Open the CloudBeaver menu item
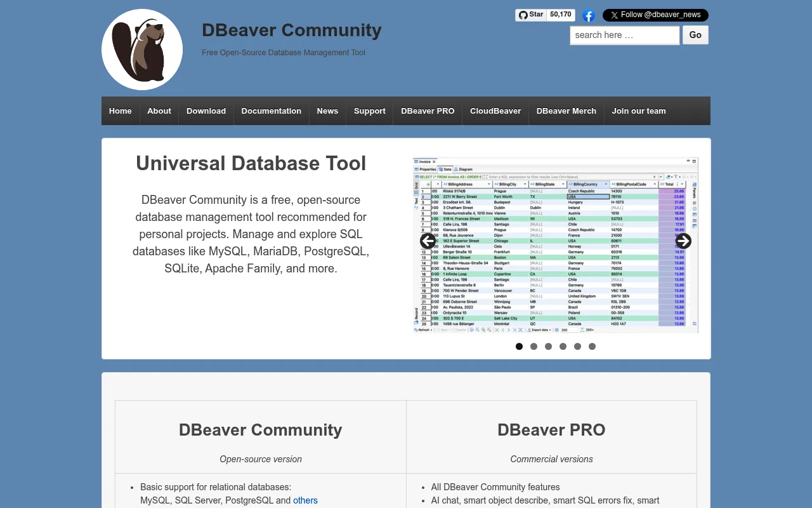The width and height of the screenshot is (812, 508). (x=495, y=111)
